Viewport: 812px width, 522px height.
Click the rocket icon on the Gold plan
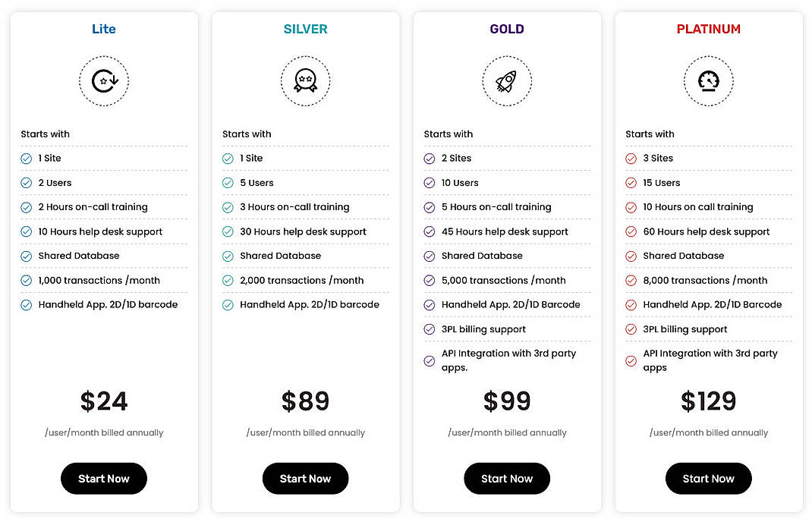click(x=507, y=80)
